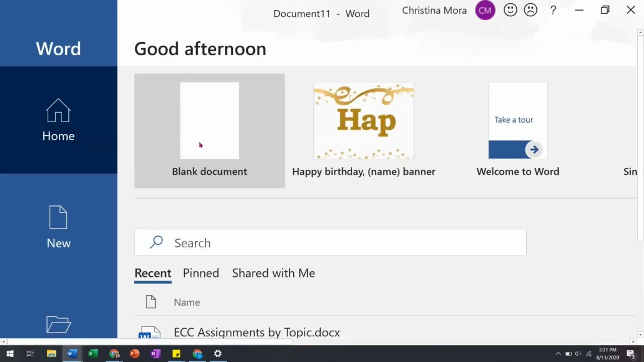644x362 pixels.
Task: Go to Home in Word sidebar
Action: [x=58, y=120]
